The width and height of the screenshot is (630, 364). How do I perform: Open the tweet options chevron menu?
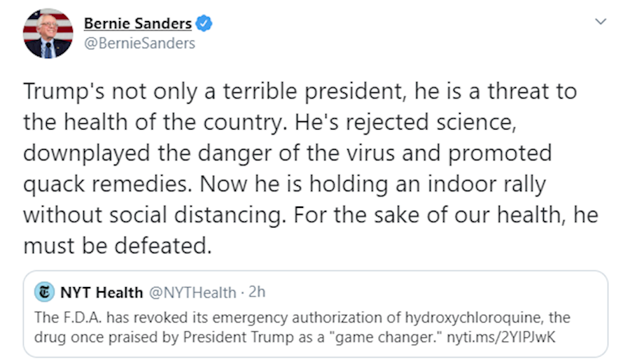(x=600, y=22)
